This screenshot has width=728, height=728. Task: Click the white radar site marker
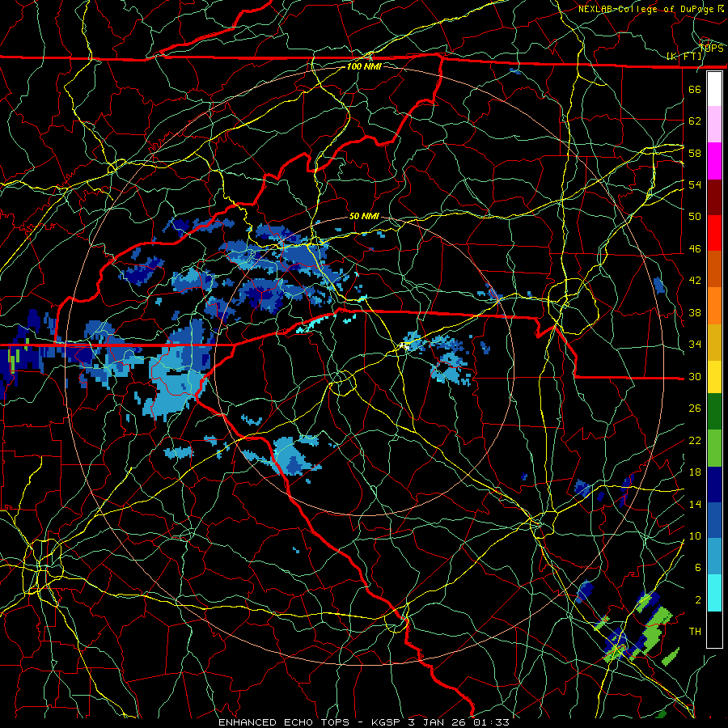[405, 346]
